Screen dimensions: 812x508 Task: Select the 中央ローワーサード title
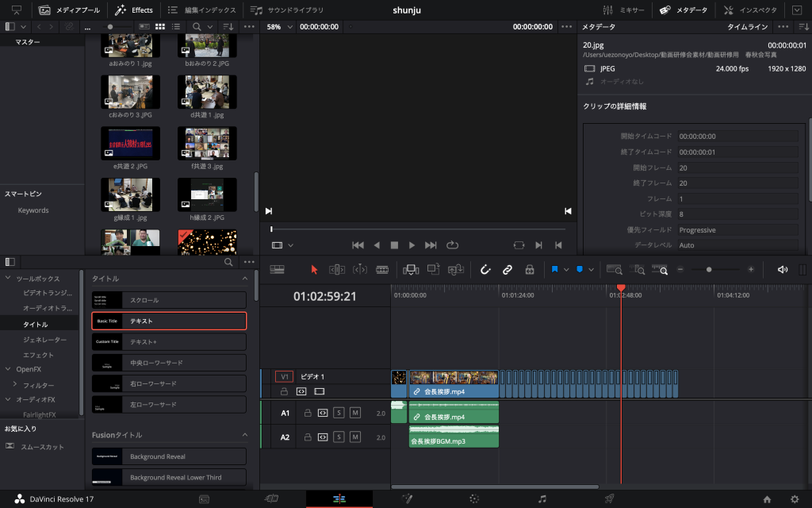169,363
